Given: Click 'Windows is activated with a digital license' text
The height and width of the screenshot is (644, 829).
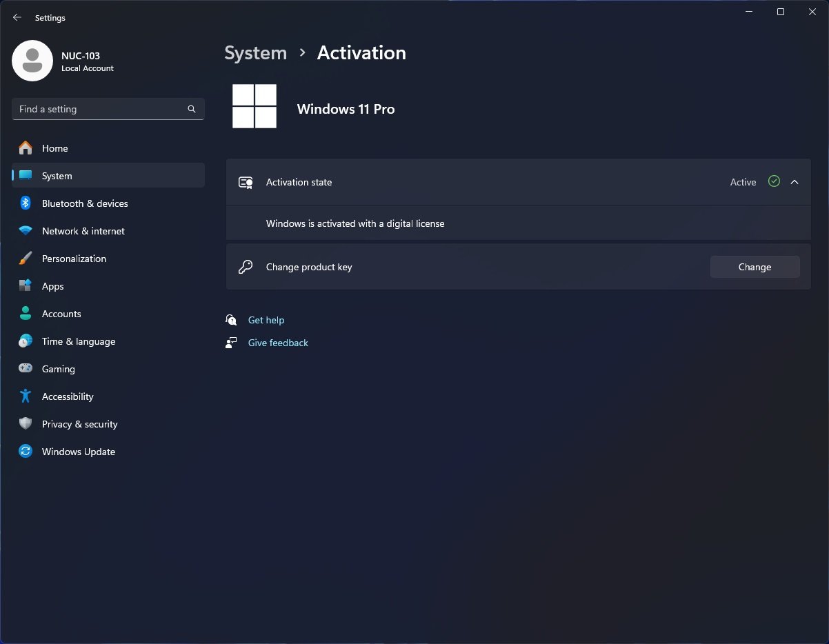Looking at the screenshot, I should coord(355,223).
